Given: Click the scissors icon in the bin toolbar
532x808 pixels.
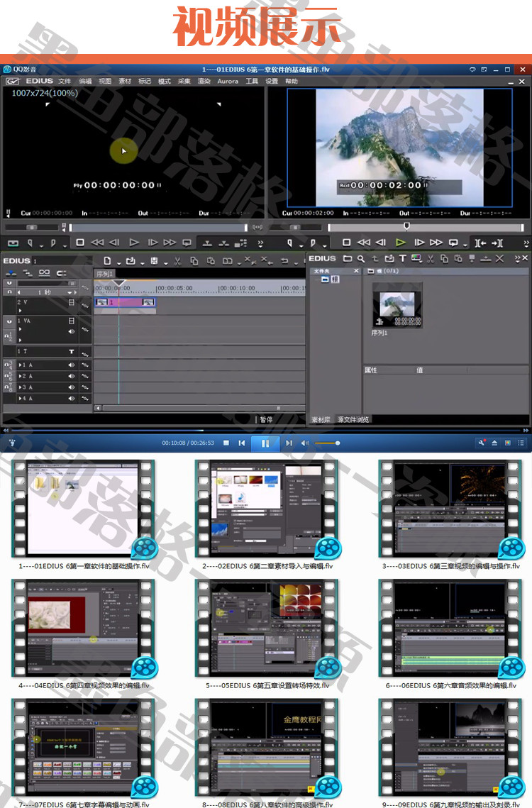Looking at the screenshot, I should pos(431,259).
